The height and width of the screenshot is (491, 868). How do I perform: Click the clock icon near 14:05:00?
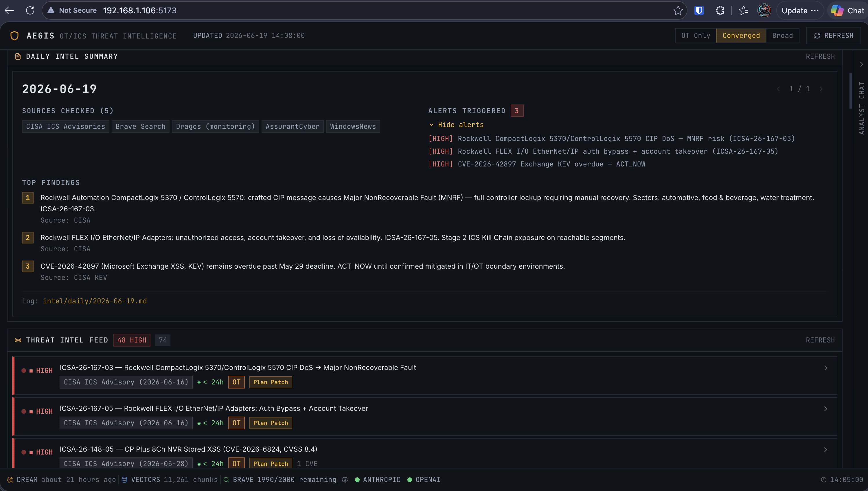pyautogui.click(x=823, y=479)
